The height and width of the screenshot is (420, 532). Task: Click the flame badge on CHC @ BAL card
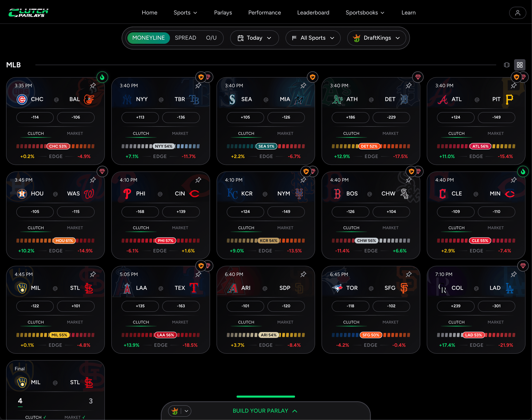(x=102, y=77)
